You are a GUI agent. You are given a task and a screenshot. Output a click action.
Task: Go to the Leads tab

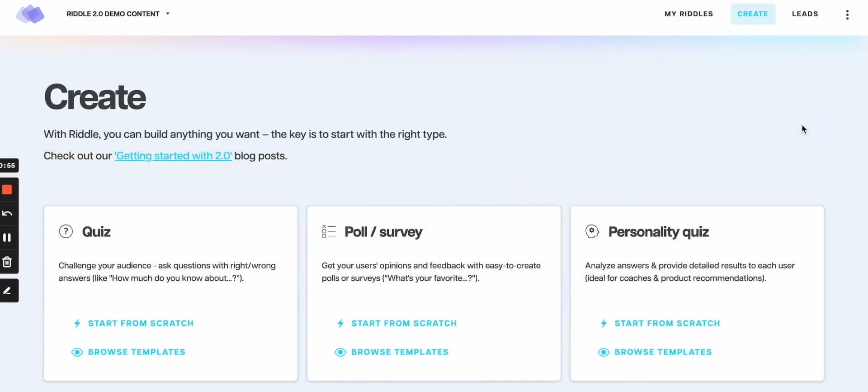[805, 14]
